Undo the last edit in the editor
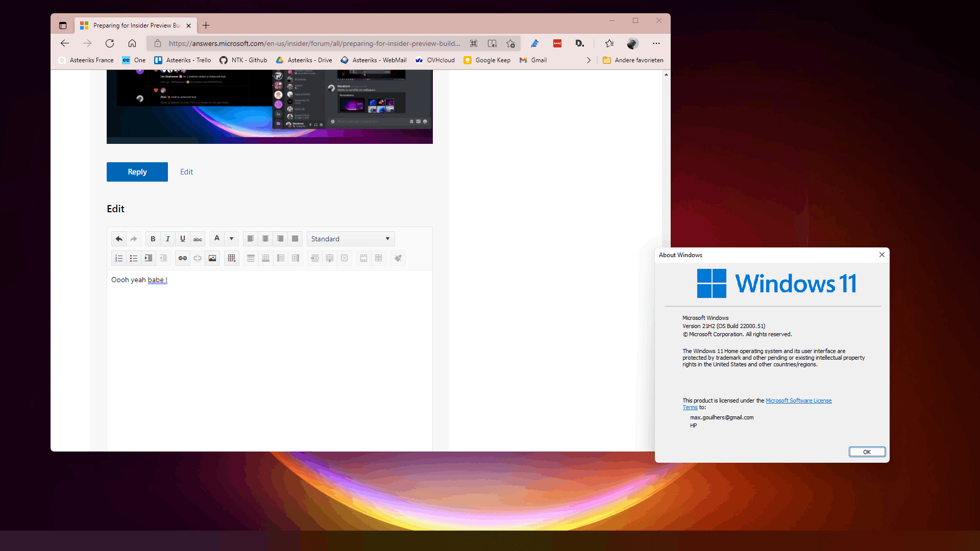 coord(119,239)
